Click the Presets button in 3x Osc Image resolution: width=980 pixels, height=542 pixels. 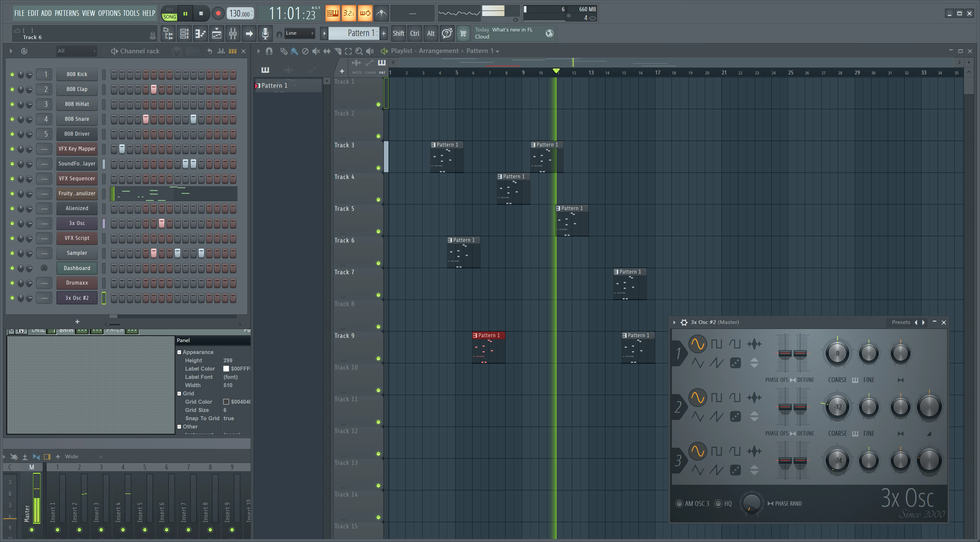pos(901,322)
